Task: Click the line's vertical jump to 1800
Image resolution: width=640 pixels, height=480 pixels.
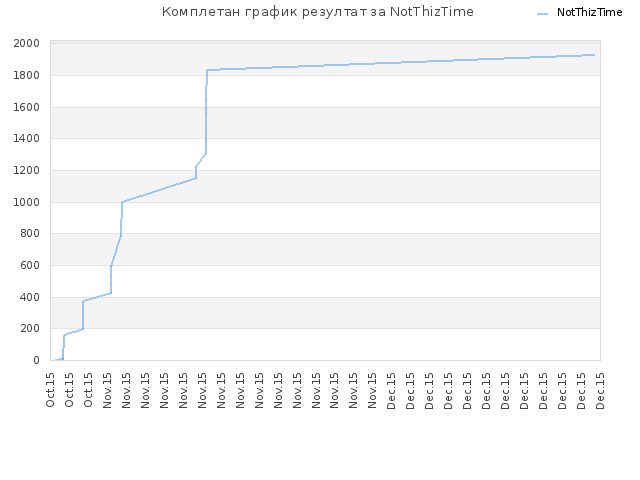Action: pyautogui.click(x=206, y=110)
